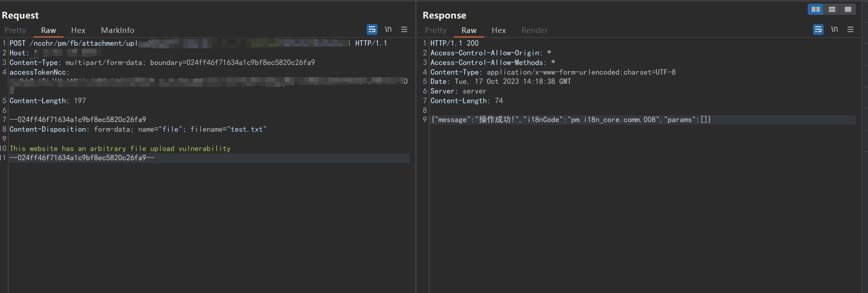Screen dimensions: 868x293
Task: Click the Host header line
Action: click(55, 53)
